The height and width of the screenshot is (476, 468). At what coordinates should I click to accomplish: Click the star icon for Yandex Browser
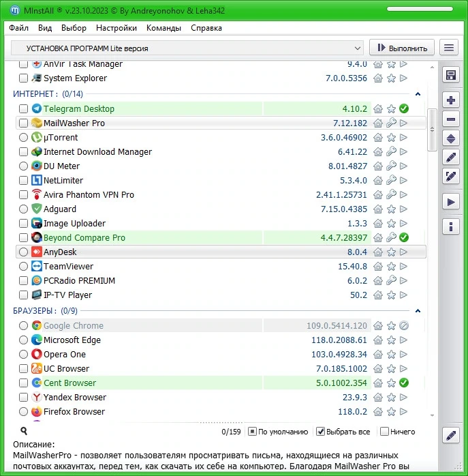pos(391,398)
